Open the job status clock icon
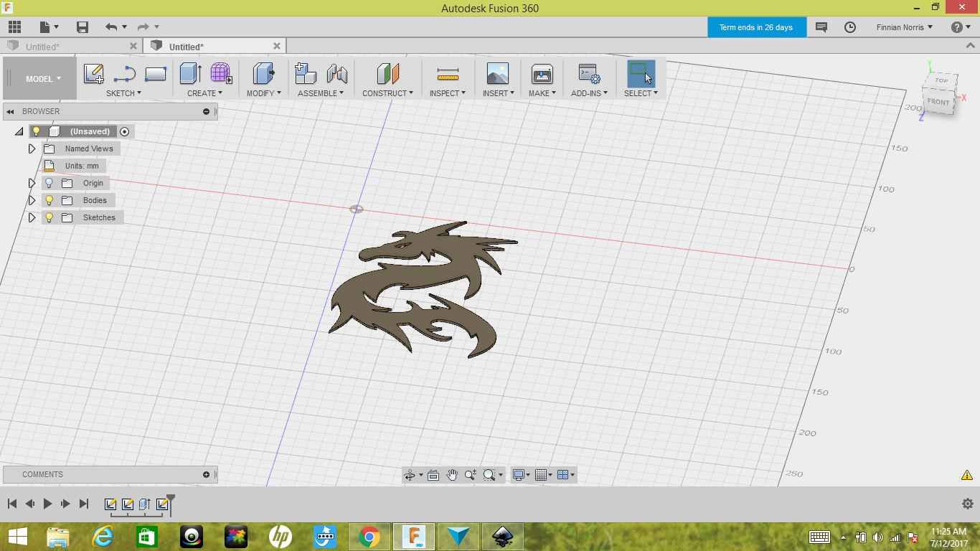The width and height of the screenshot is (980, 551). 850,27
